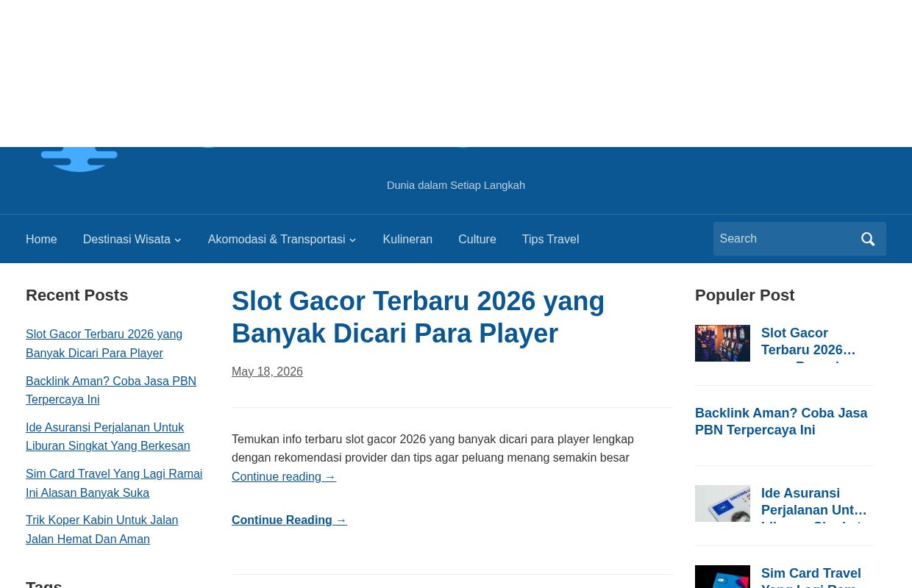The image size is (912, 588).
Task: Open the main article title Slot Gacor Terbaru 2026
Action: (x=418, y=317)
